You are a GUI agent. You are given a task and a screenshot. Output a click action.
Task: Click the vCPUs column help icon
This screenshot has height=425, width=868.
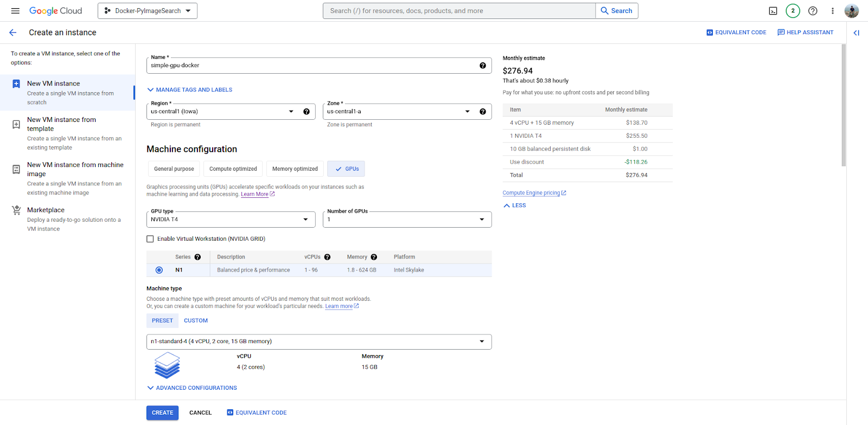point(327,257)
